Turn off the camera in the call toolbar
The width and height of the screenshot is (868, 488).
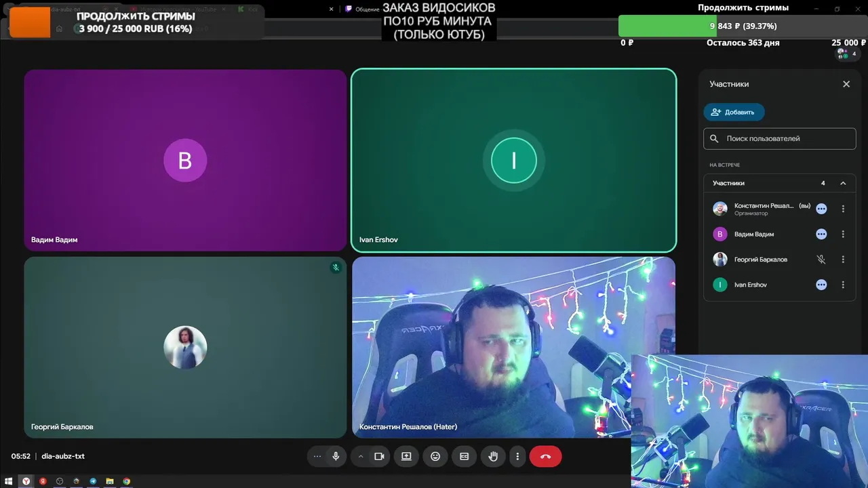379,456
